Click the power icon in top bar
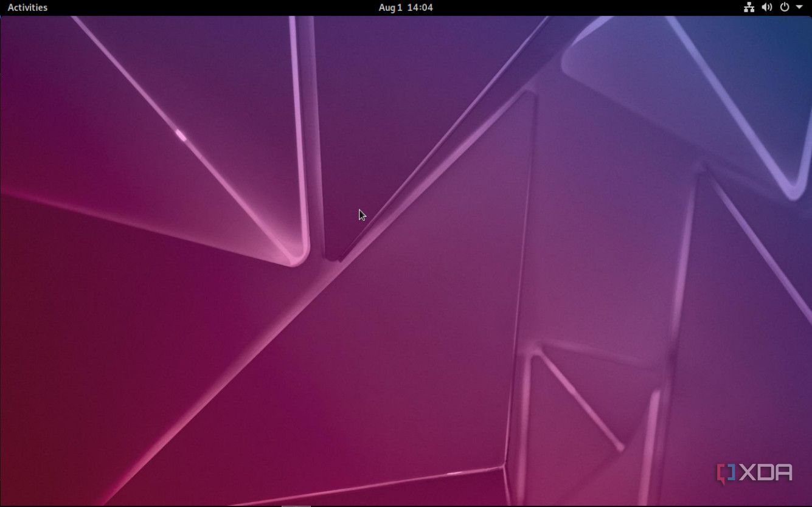812x507 pixels. pyautogui.click(x=785, y=7)
